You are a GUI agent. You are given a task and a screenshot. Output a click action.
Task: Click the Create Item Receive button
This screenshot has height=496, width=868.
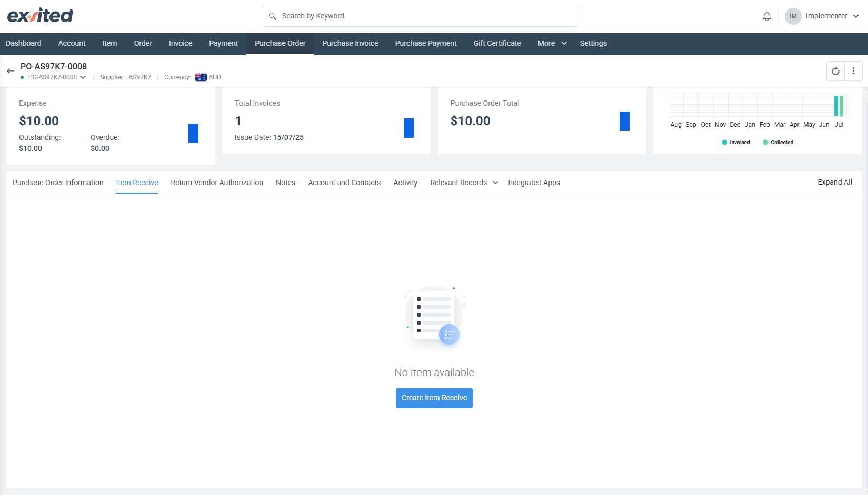tap(434, 398)
